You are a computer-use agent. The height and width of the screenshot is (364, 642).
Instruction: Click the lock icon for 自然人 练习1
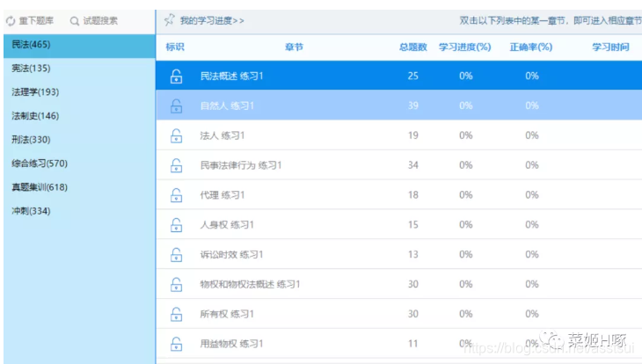click(x=177, y=106)
